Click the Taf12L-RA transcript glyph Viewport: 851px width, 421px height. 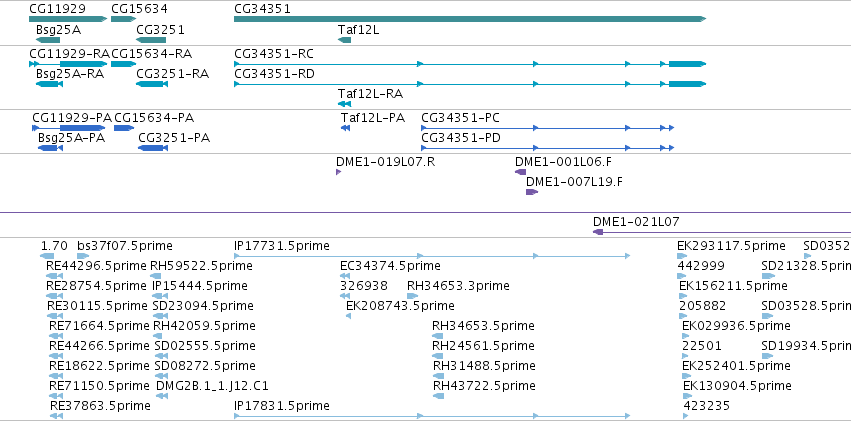click(x=344, y=104)
